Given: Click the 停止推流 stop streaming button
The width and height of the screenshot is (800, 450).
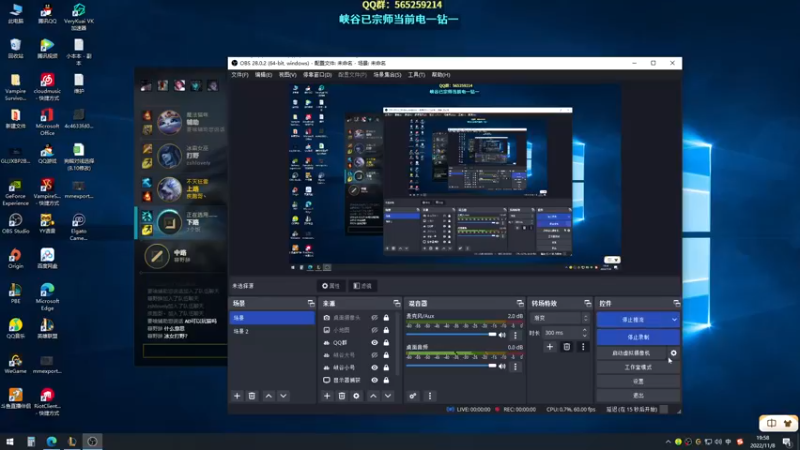Looking at the screenshot, I should coord(633,320).
